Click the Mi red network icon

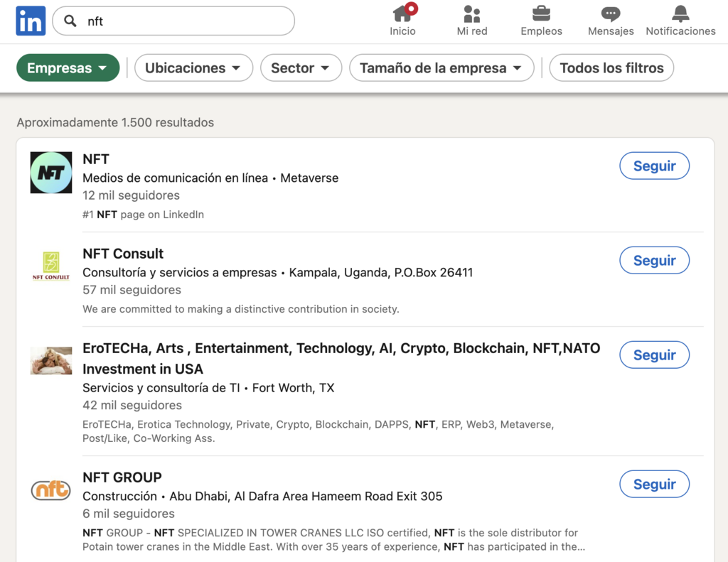pos(471,16)
